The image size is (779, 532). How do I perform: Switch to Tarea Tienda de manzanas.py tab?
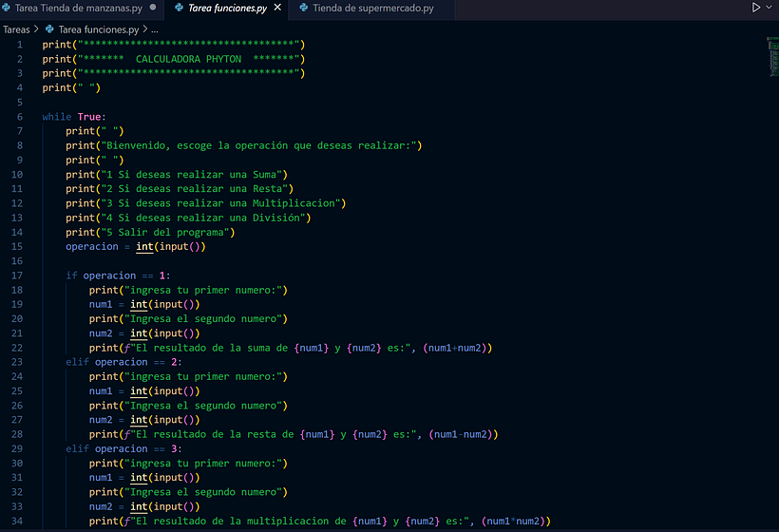[x=80, y=8]
